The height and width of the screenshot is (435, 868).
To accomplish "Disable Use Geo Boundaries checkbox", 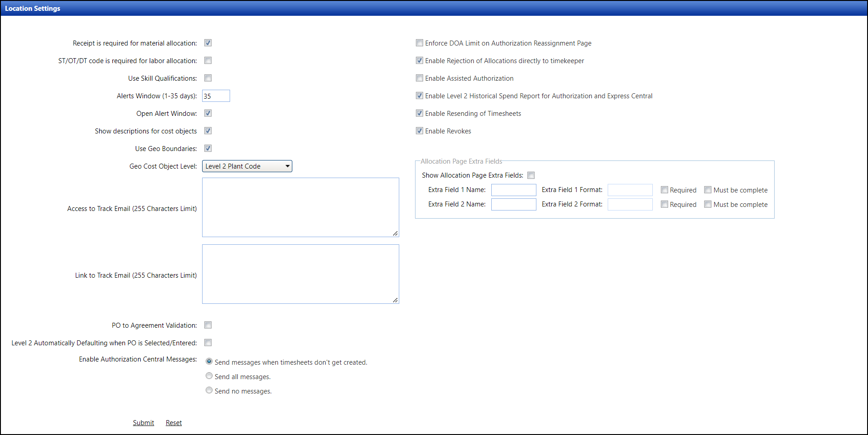I will pyautogui.click(x=208, y=148).
